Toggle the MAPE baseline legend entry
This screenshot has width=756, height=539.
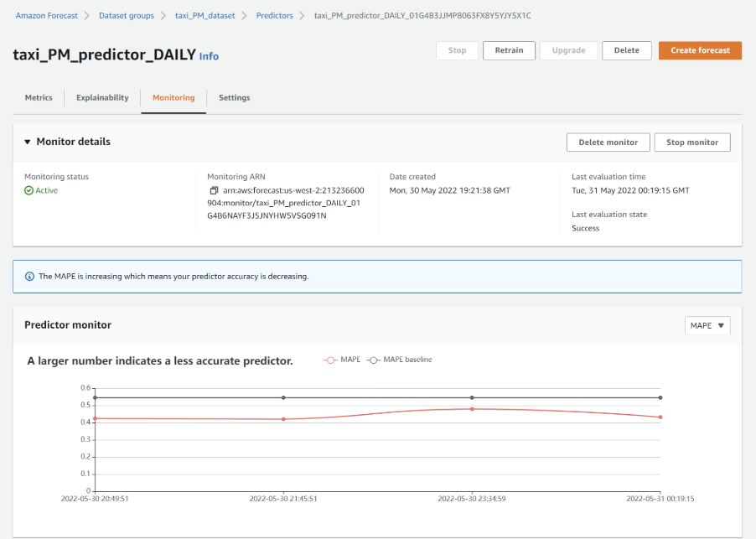401,360
